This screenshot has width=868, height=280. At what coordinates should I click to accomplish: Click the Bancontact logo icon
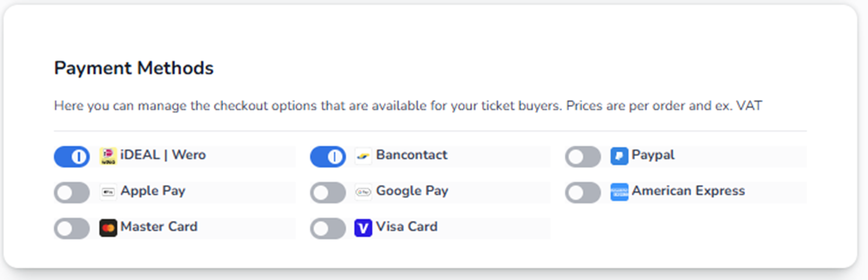coord(363,156)
